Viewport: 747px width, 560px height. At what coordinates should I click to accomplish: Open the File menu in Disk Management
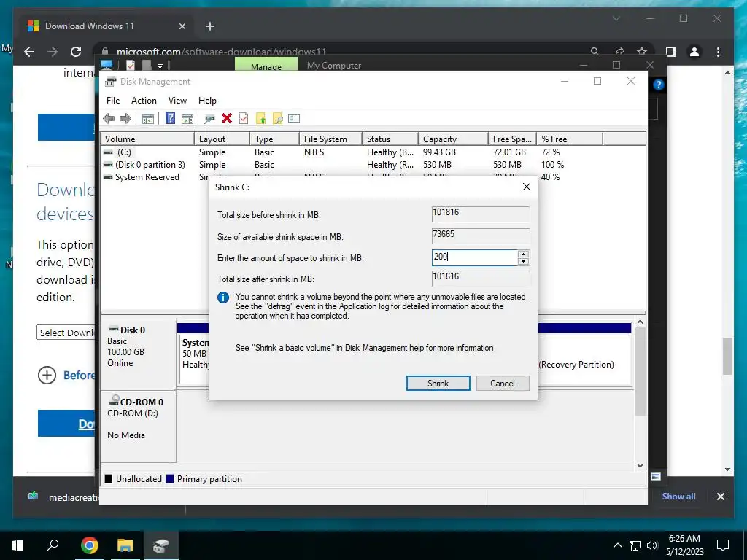(x=113, y=101)
